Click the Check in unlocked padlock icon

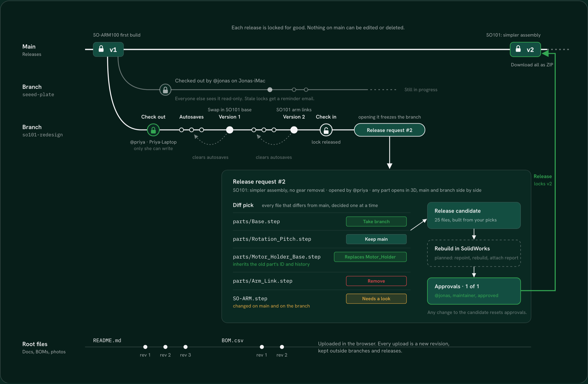pyautogui.click(x=326, y=130)
